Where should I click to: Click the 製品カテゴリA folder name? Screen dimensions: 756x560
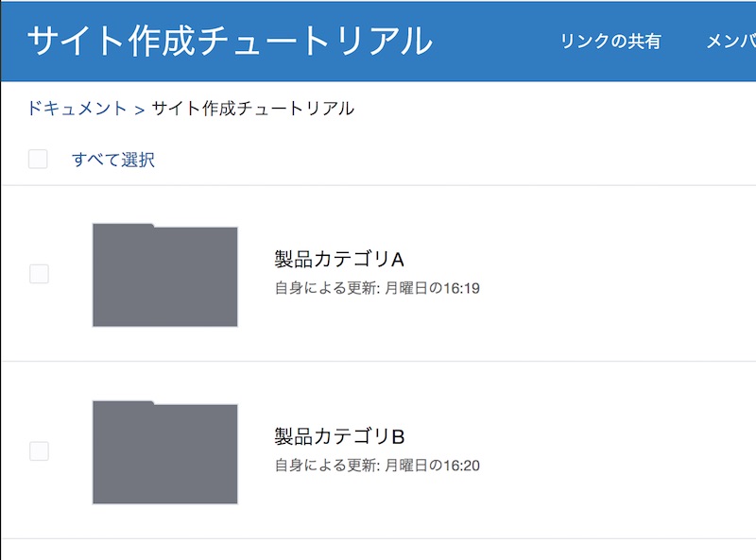339,260
